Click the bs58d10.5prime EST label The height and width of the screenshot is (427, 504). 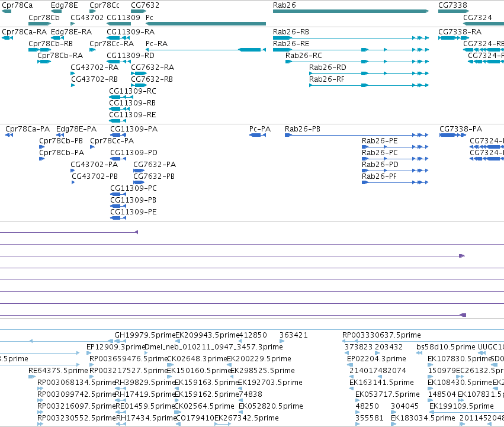click(x=445, y=347)
